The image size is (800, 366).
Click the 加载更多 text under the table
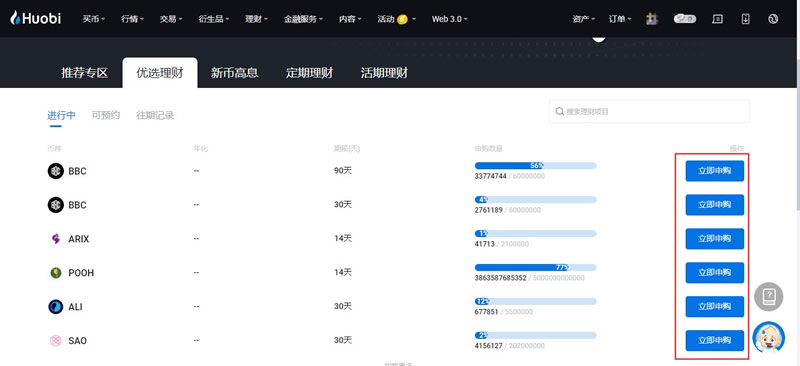(x=398, y=364)
